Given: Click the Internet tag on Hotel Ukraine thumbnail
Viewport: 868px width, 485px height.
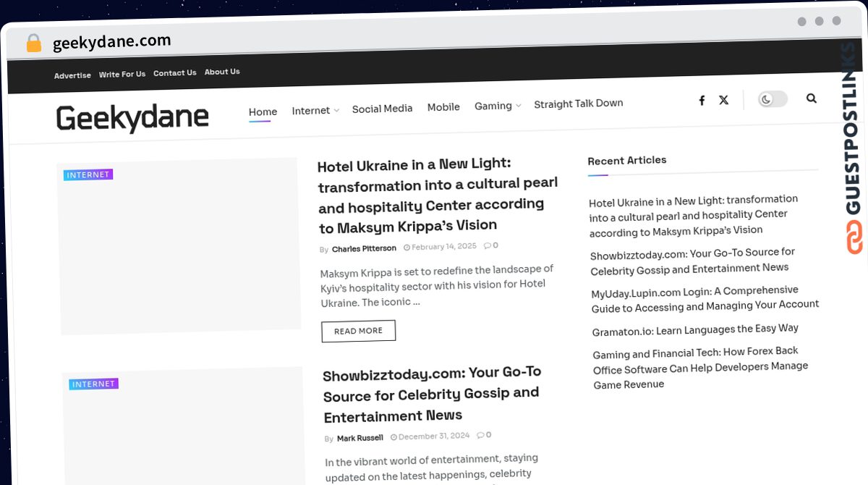Looking at the screenshot, I should pos(88,174).
